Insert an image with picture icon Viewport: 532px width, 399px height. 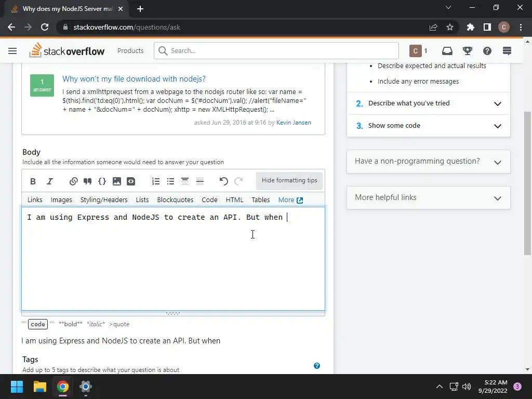[x=117, y=181]
